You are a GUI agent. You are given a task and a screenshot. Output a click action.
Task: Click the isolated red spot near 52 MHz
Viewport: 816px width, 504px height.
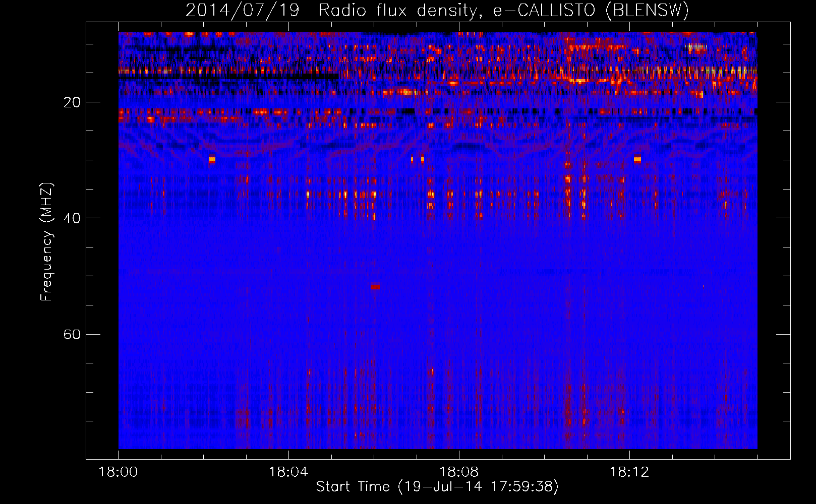tap(375, 287)
